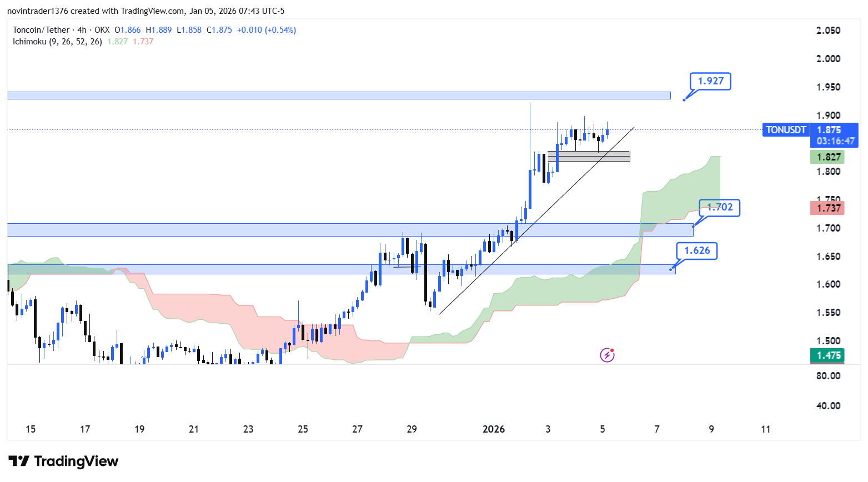Click the green 1.827 Ichimoku price tag
The image size is (868, 482).
[827, 157]
